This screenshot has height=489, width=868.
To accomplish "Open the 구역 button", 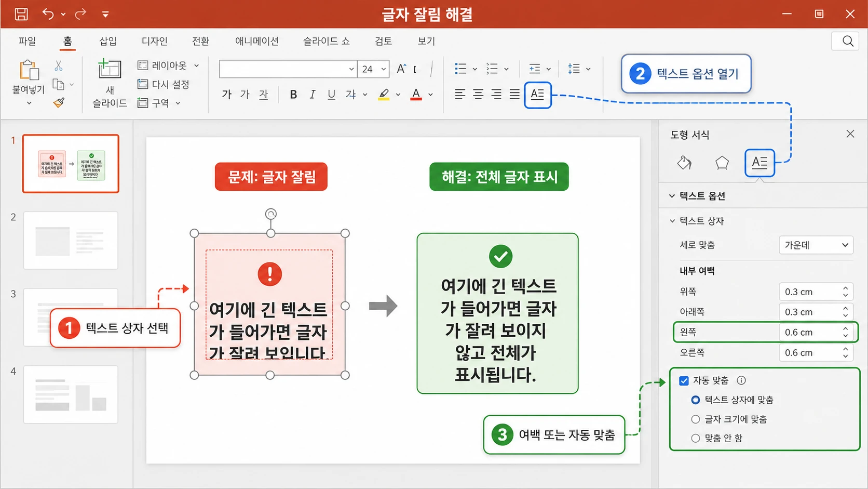I will [158, 103].
